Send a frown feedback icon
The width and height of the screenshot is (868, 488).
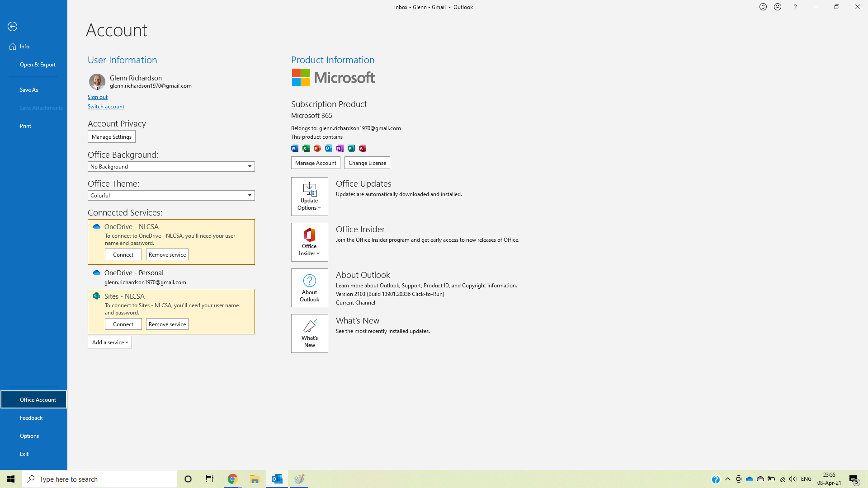click(x=778, y=7)
